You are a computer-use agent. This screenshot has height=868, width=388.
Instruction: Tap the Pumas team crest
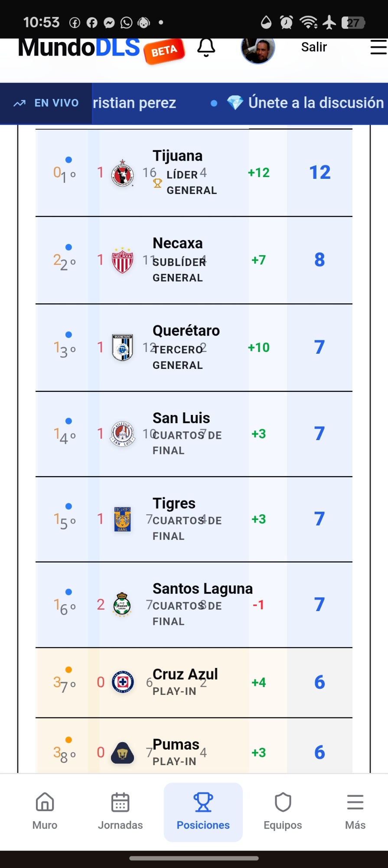click(122, 753)
